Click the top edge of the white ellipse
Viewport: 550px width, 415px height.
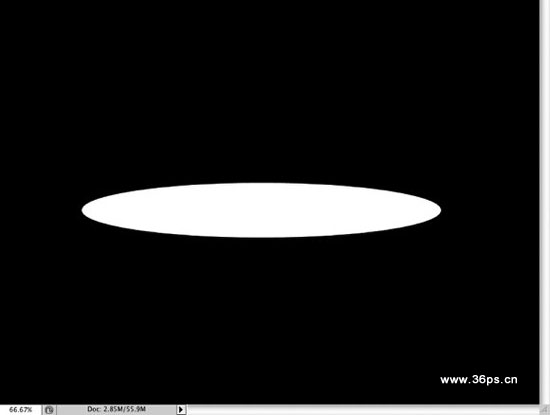click(x=261, y=183)
